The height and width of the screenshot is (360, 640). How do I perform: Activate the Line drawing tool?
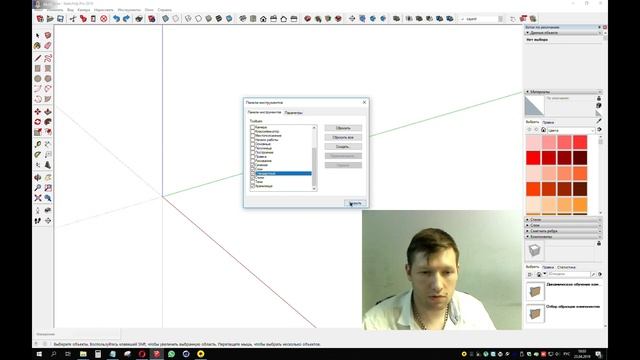[38, 58]
